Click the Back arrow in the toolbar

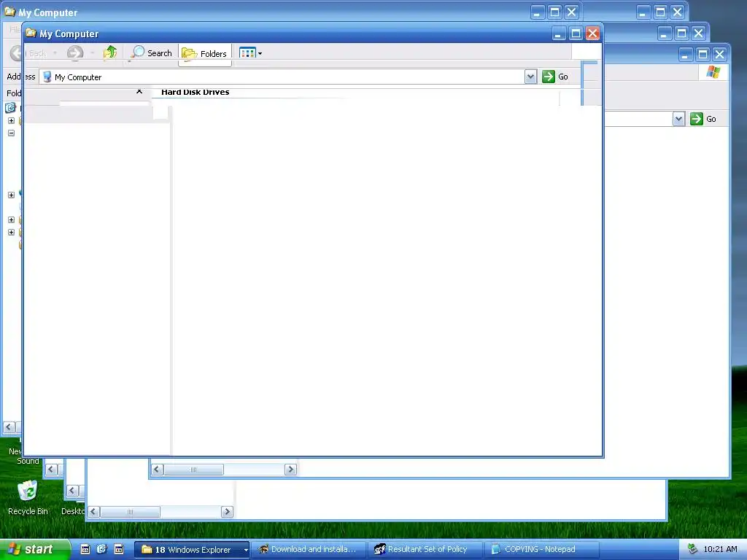click(x=17, y=52)
